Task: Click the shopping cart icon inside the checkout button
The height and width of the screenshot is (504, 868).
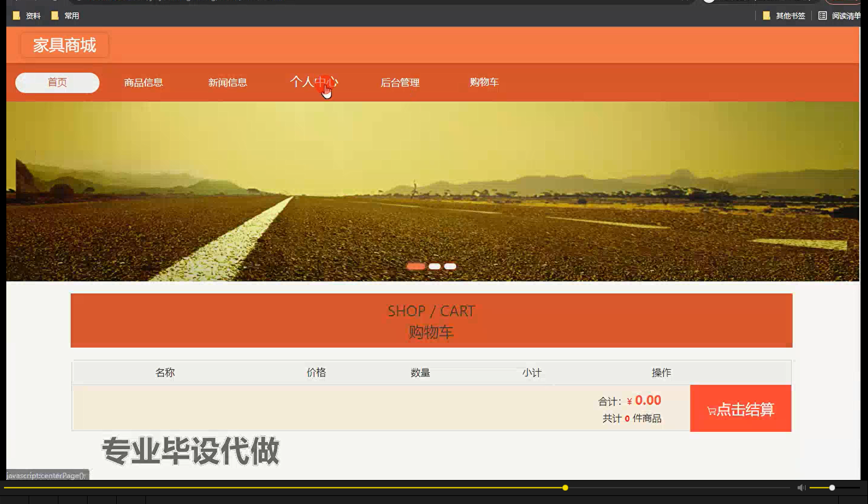Action: (712, 410)
